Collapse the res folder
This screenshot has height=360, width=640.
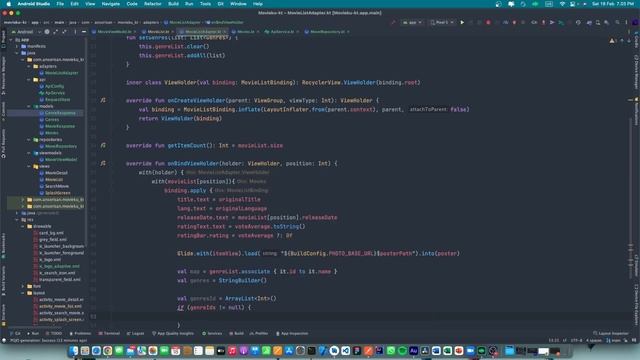coord(17,220)
